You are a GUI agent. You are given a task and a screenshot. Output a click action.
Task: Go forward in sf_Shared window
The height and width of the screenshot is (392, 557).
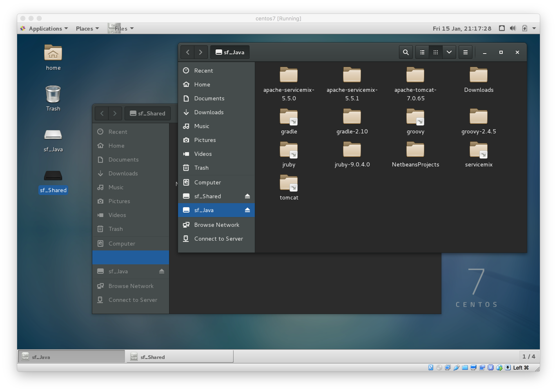(115, 113)
